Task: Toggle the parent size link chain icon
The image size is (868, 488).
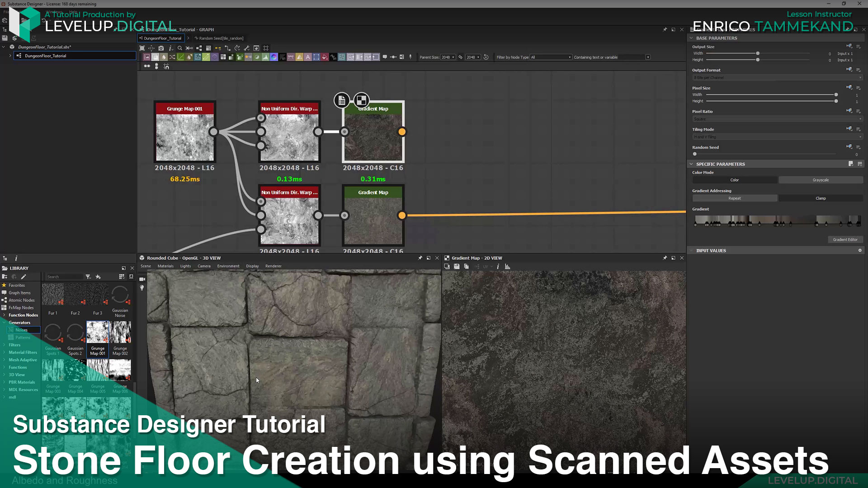Action: coord(461,57)
